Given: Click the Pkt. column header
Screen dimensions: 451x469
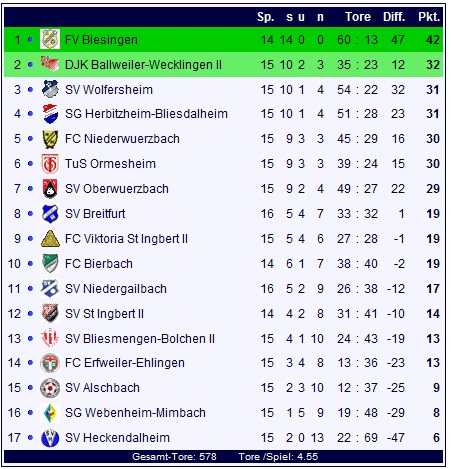Looking at the screenshot, I should [x=429, y=17].
